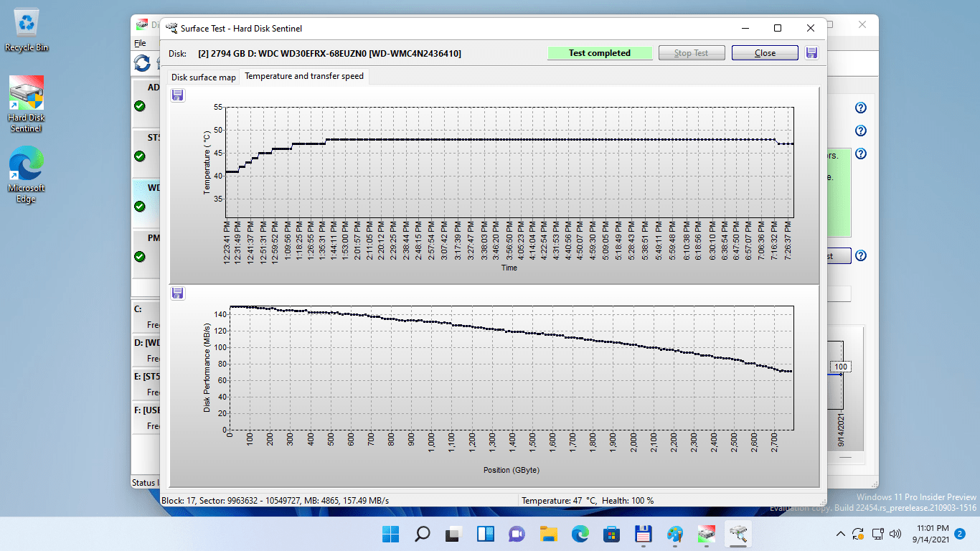Click the Close button in Surface Test
The image size is (980, 551).
coord(765,53)
